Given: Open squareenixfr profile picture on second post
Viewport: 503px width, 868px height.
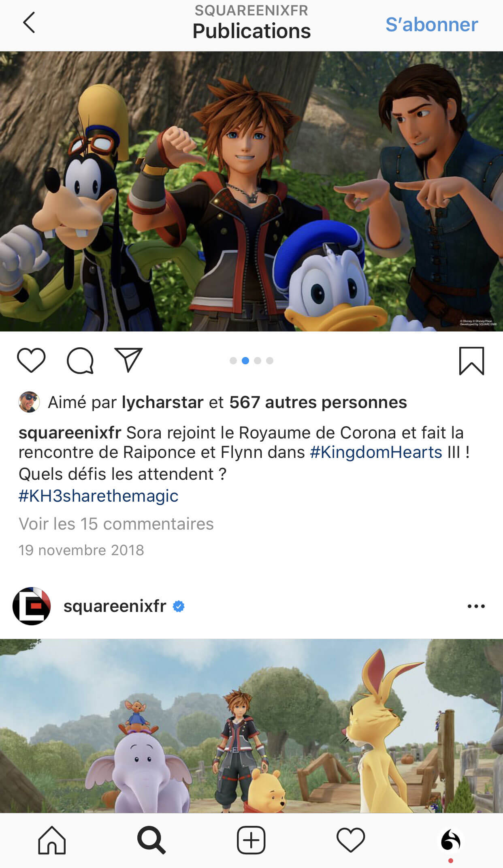Looking at the screenshot, I should (x=32, y=606).
